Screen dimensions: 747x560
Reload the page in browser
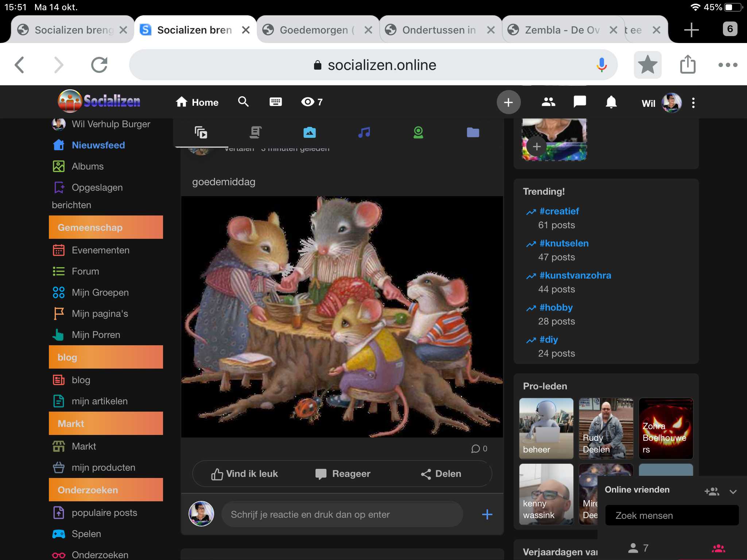[99, 65]
